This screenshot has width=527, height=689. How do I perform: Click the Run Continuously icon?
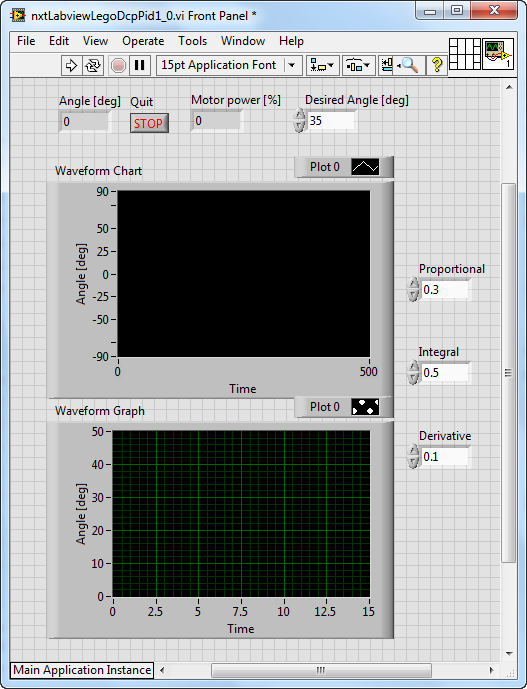pyautogui.click(x=93, y=65)
